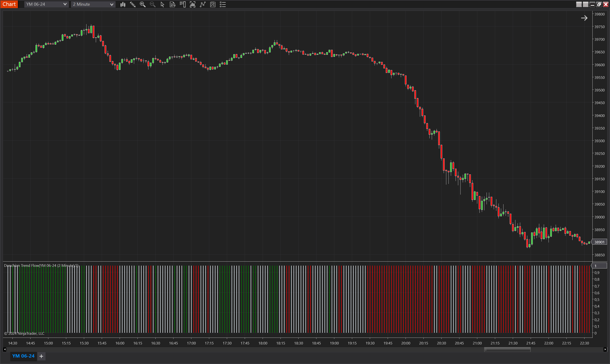This screenshot has height=364, width=610.
Task: Click the 18:15 time axis label
Action: click(281, 343)
